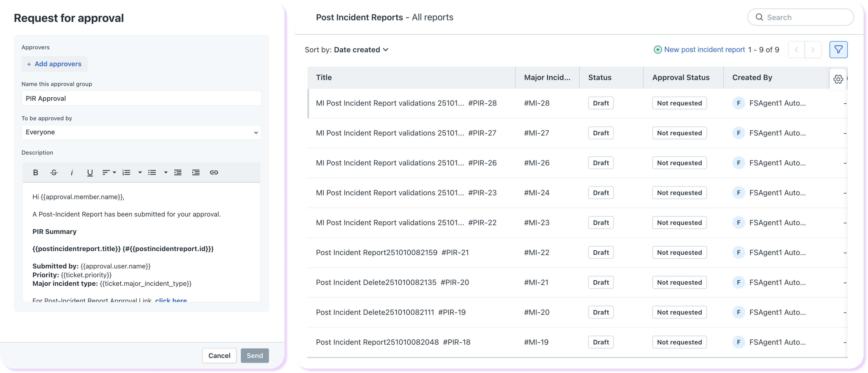
Task: Open the 'To be approved by' dropdown
Action: click(141, 132)
